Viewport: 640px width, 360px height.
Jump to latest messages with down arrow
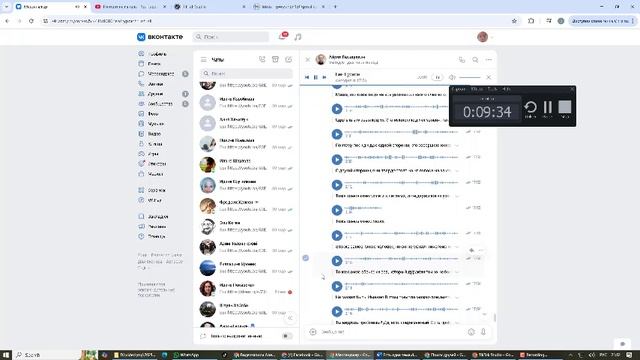(x=484, y=315)
